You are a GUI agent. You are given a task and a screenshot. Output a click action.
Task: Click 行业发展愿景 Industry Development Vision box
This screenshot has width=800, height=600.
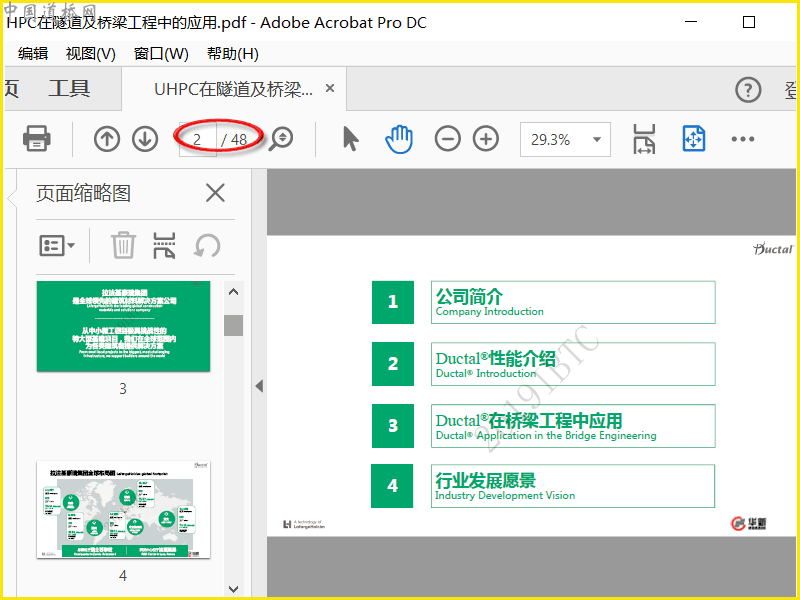click(x=573, y=486)
